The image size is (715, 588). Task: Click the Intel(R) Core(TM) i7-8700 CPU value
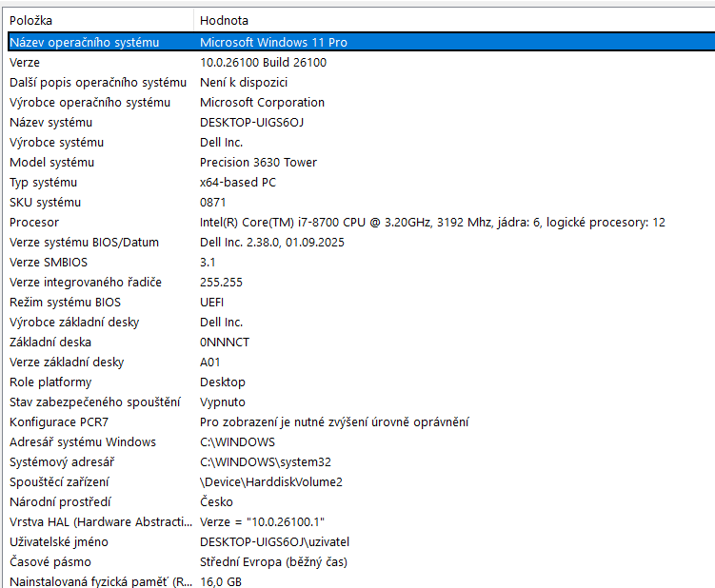click(432, 223)
